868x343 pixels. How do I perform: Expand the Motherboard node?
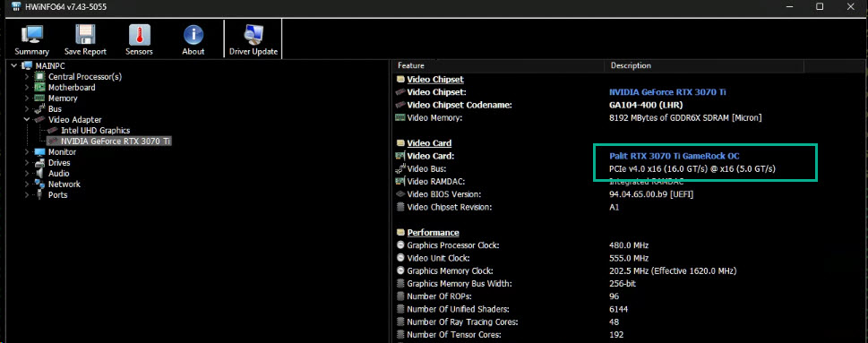(27, 88)
